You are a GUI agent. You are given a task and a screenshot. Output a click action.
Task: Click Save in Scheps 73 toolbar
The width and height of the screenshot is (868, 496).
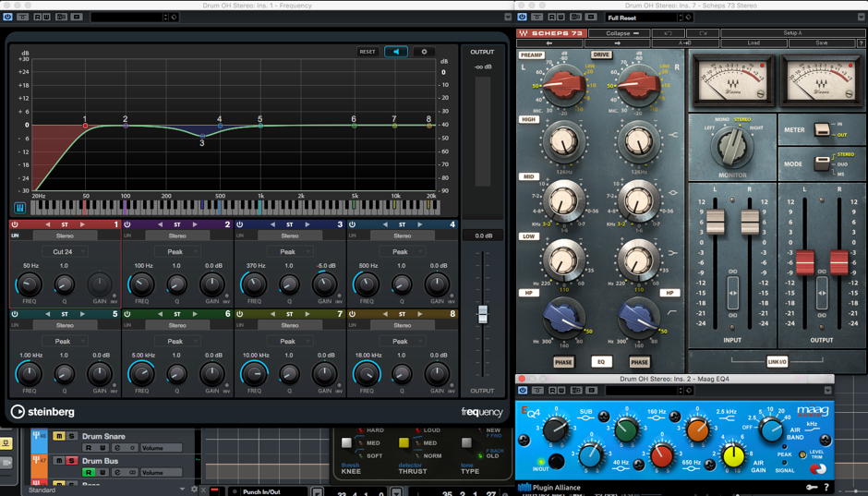click(x=821, y=42)
